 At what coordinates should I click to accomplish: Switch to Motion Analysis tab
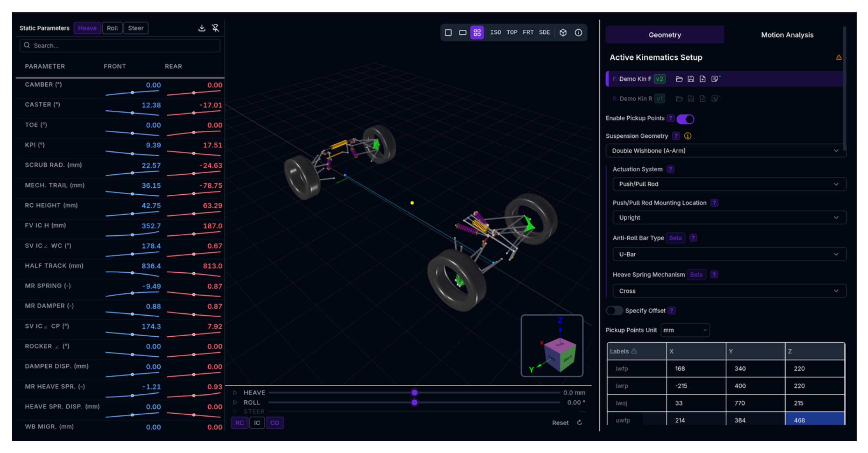click(x=787, y=35)
